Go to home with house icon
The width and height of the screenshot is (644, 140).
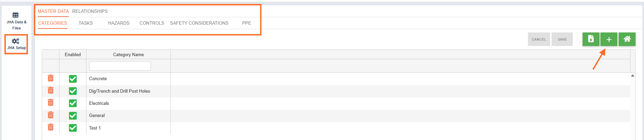click(627, 39)
